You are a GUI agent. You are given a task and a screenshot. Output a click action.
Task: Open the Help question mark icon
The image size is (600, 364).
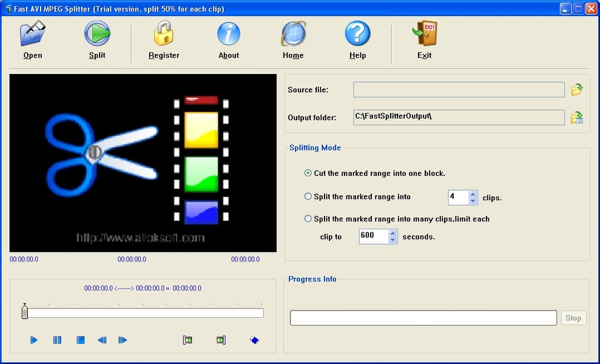[357, 34]
